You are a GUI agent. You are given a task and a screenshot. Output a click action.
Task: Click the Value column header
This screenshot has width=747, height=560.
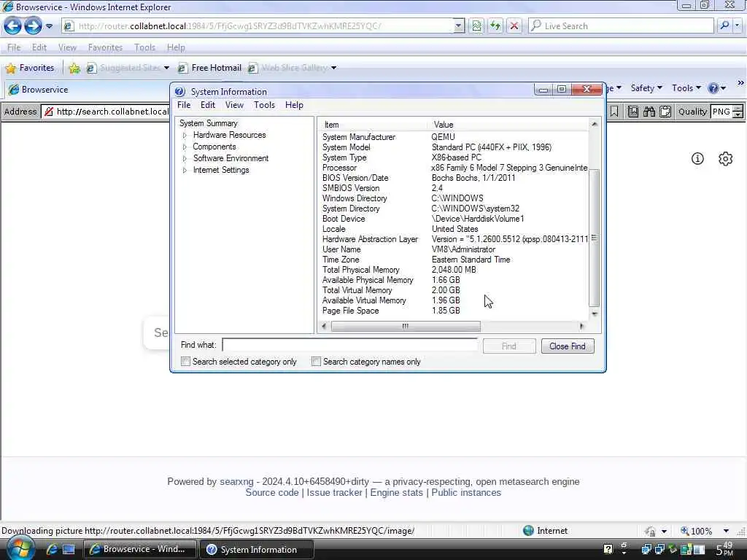(508, 124)
